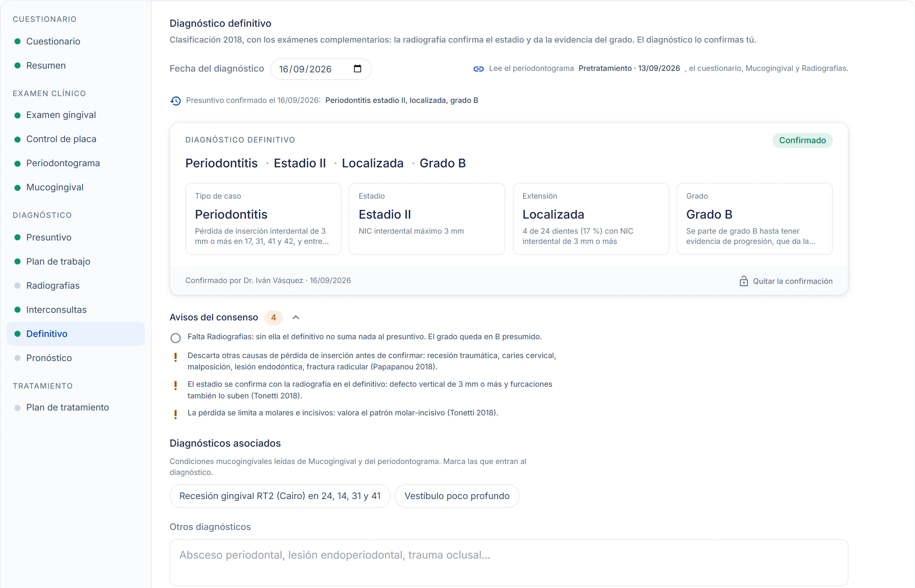Open the calendar picker in the date field

pyautogui.click(x=357, y=69)
